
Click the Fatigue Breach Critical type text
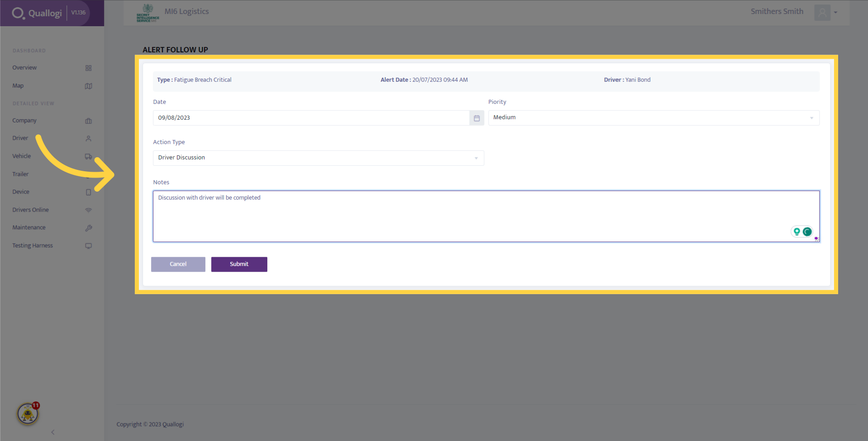coord(203,80)
